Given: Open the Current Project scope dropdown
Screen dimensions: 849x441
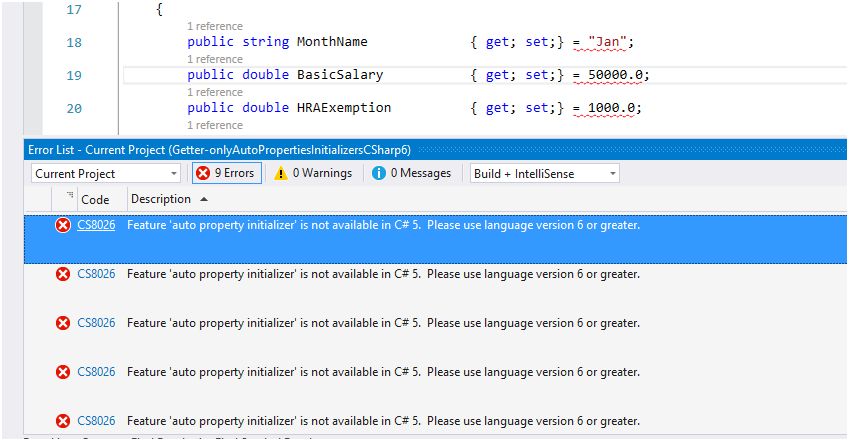Looking at the screenshot, I should tap(106, 174).
